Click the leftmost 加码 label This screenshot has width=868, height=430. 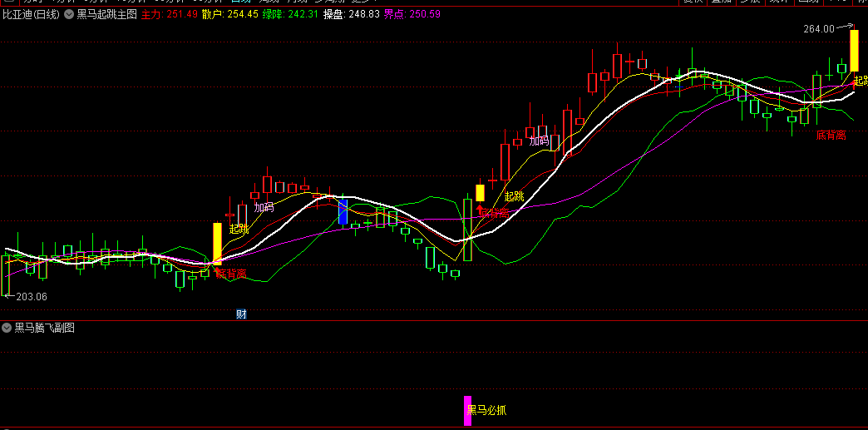pos(264,208)
